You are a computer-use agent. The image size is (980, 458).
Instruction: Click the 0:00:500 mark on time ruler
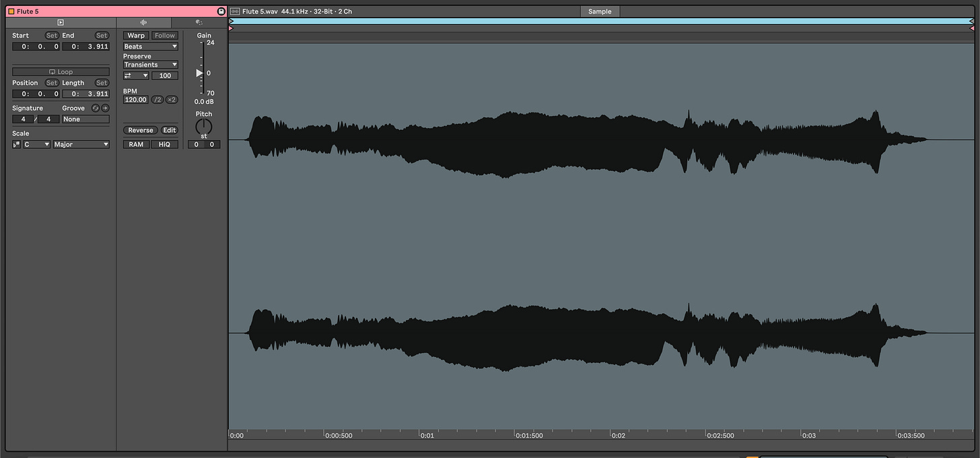pos(339,435)
